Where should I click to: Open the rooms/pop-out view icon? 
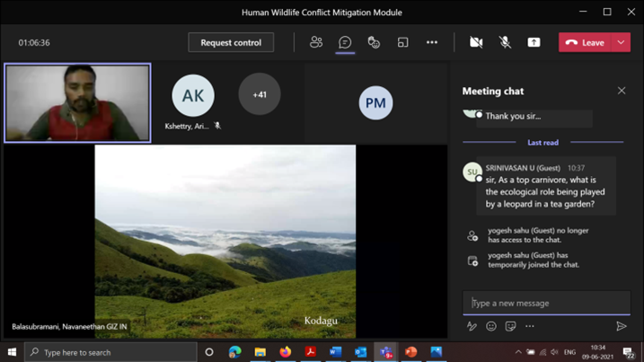coord(402,42)
